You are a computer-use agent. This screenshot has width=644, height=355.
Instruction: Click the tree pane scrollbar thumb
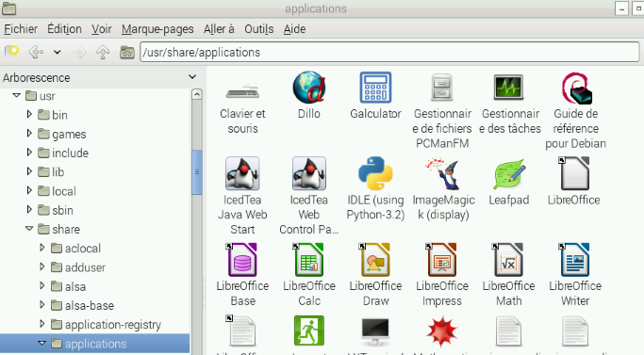coord(197,172)
